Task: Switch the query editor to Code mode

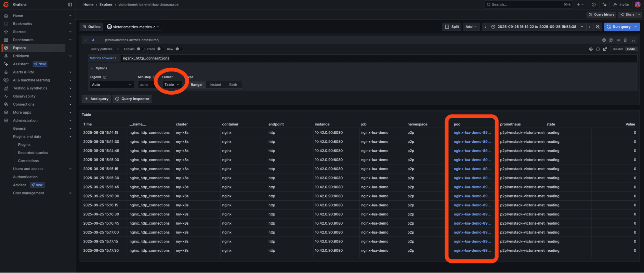Action: click(631, 49)
